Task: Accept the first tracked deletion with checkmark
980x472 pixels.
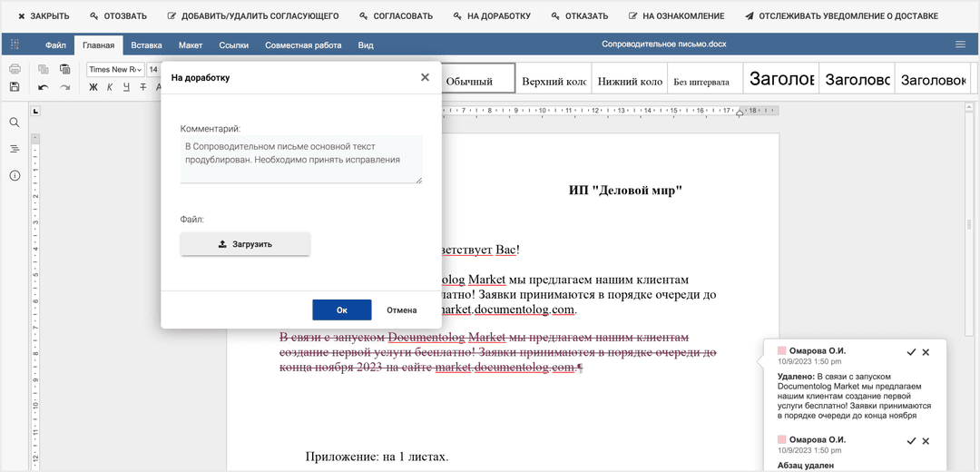Action: click(911, 352)
